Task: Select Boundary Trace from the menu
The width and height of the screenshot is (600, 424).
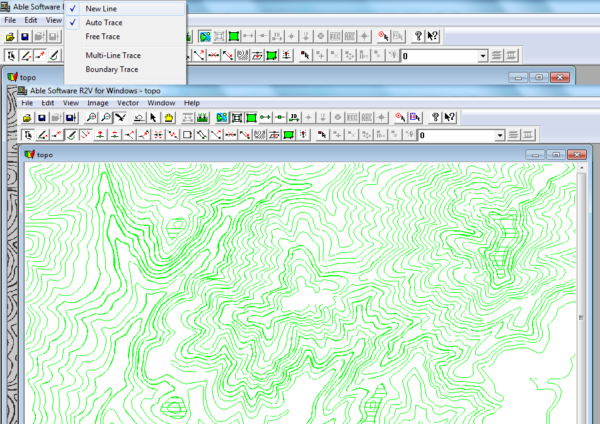Action: pyautogui.click(x=109, y=69)
